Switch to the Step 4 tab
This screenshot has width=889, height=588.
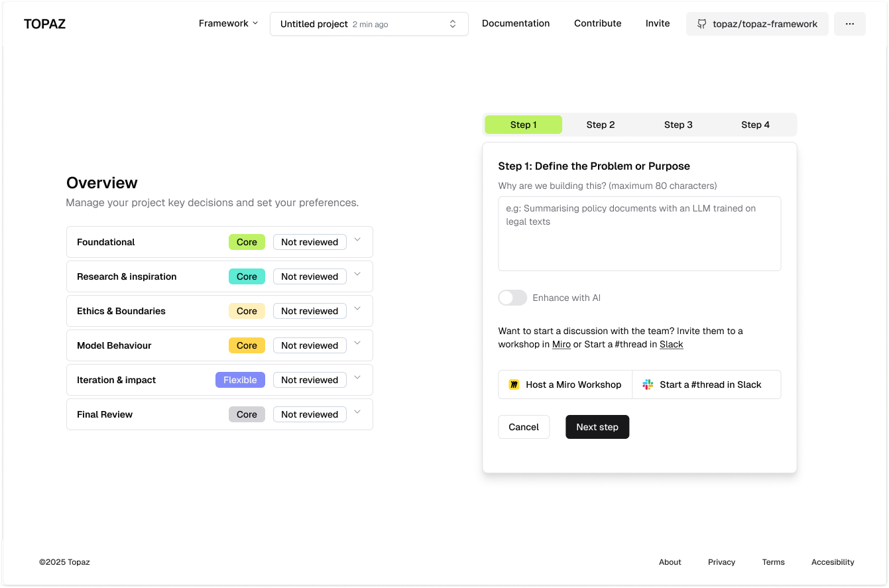coord(755,125)
